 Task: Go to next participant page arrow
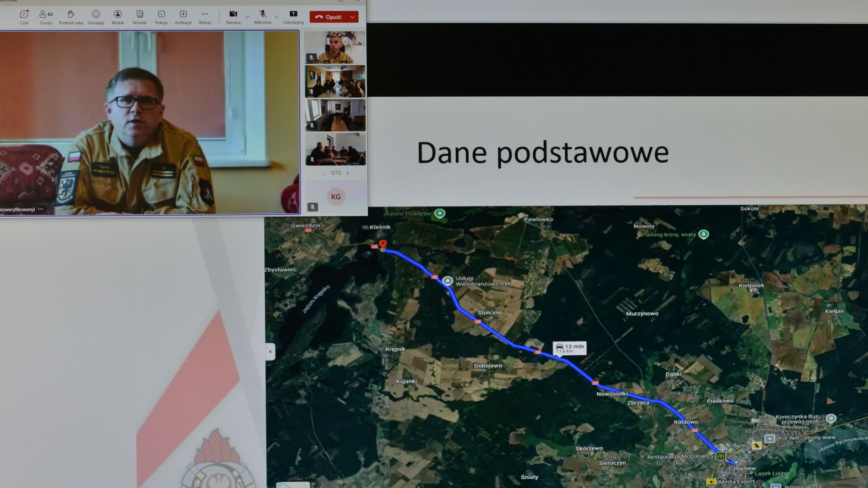348,173
